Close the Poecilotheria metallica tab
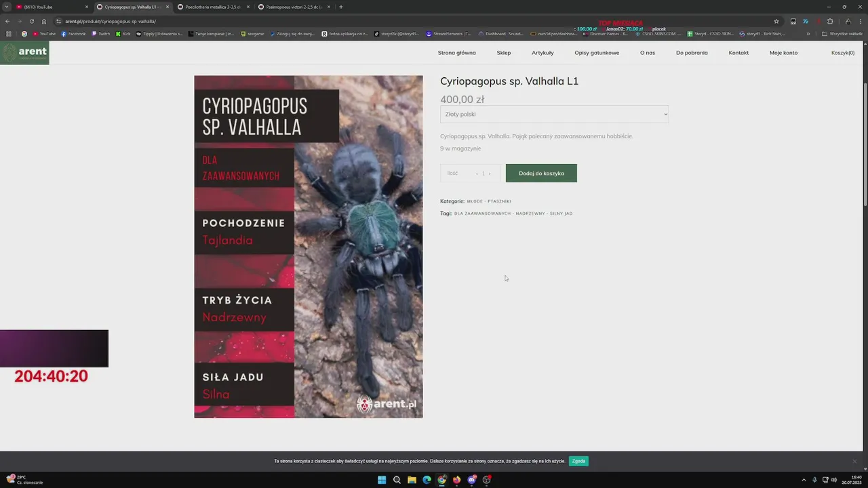Viewport: 868px width, 488px height. [x=248, y=7]
